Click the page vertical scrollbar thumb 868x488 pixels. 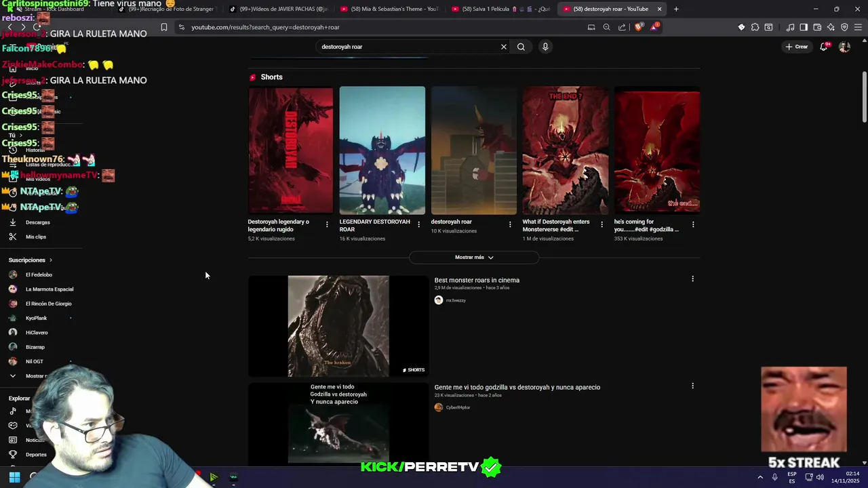[x=864, y=97]
